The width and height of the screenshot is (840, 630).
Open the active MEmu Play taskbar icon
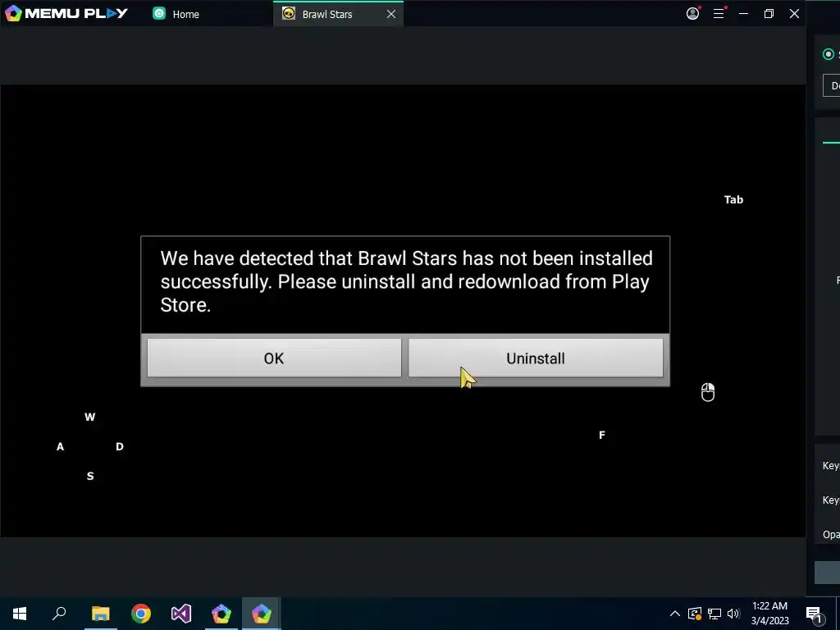pos(262,614)
